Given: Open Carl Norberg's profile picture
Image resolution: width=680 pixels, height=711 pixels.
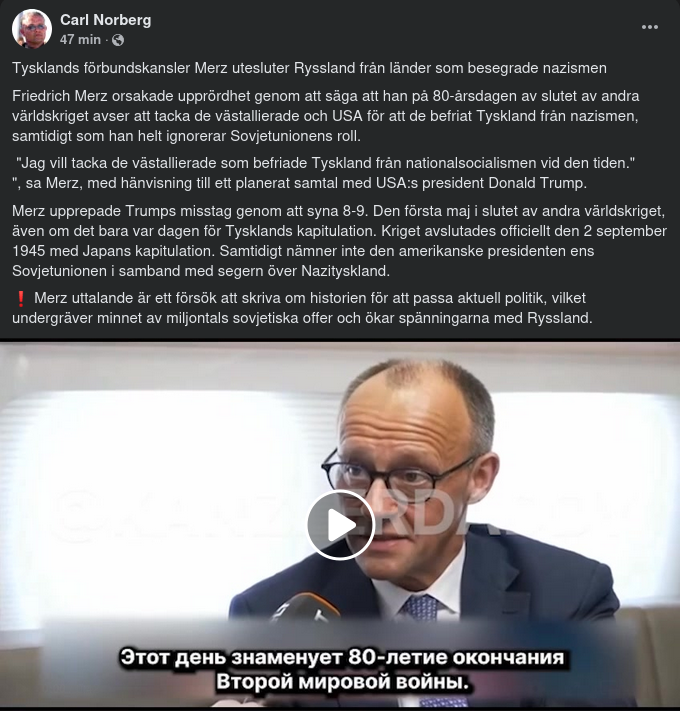Looking at the screenshot, I should coord(31,29).
